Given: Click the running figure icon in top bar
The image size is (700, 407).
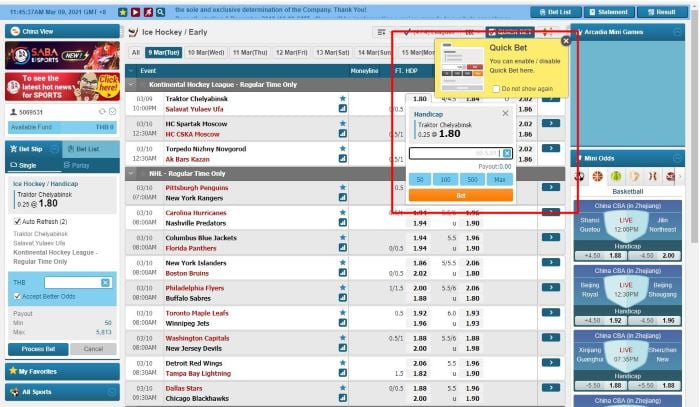Looking at the screenshot, I should [x=148, y=12].
